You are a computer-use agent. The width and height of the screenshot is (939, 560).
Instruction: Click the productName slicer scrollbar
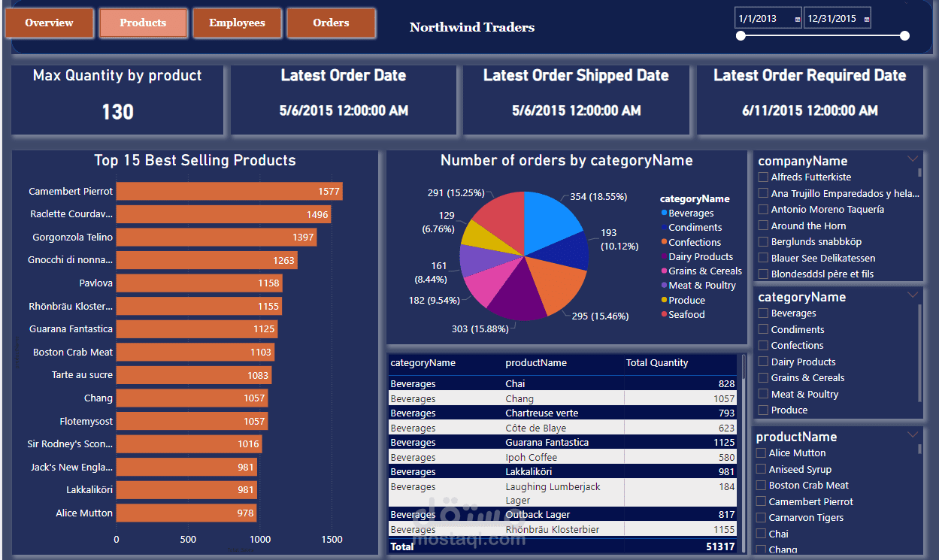(920, 449)
